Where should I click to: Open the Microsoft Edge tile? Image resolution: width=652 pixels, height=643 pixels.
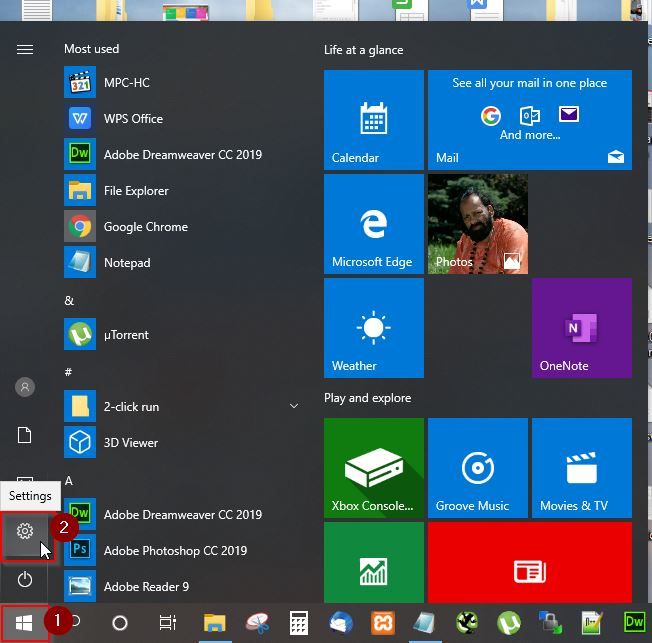(x=374, y=224)
